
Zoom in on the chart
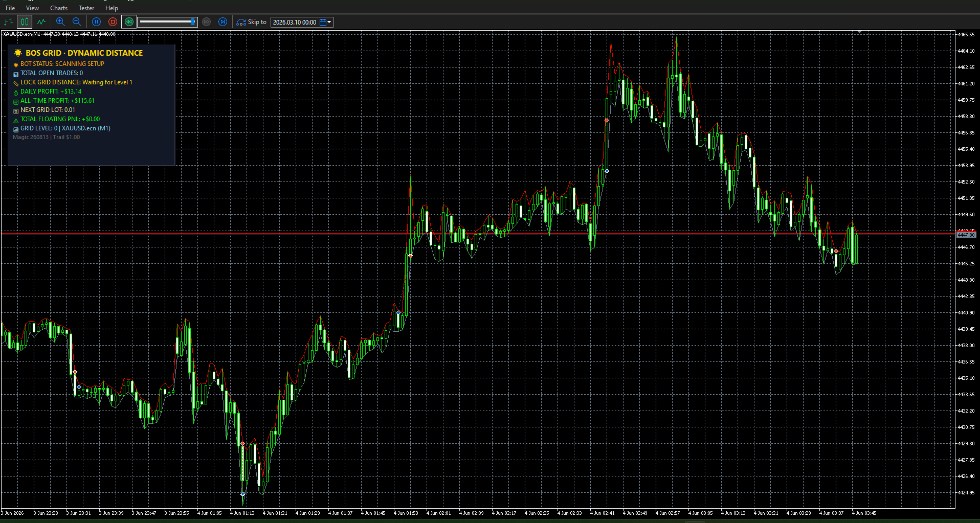pos(60,22)
